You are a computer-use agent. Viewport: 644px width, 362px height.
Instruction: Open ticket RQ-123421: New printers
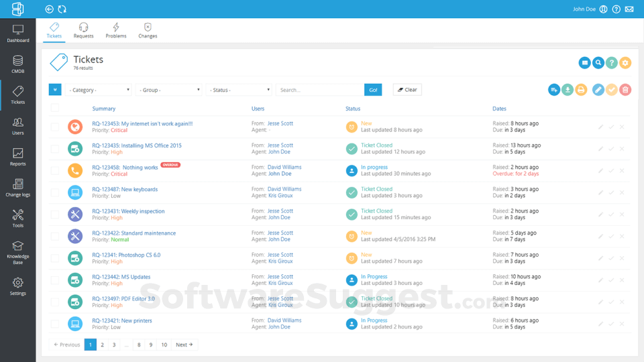[122, 320]
